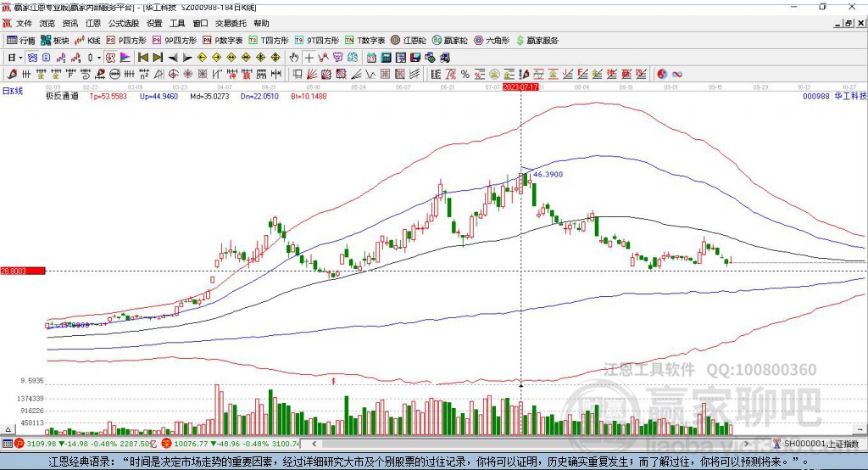Viewport: 868px width, 470px height.
Task: Open the 文件 menu
Action: [25, 23]
